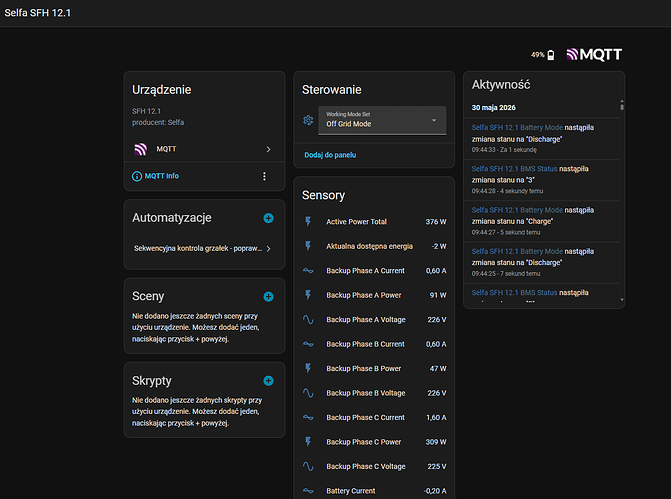The width and height of the screenshot is (671, 499).
Task: Open the MQTT integration row
Action: tap(204, 149)
